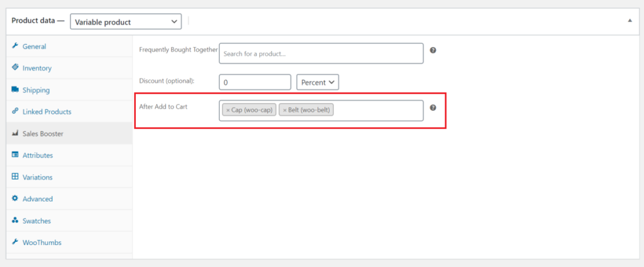
Task: Click the Inventory tag icon
Action: click(x=15, y=68)
